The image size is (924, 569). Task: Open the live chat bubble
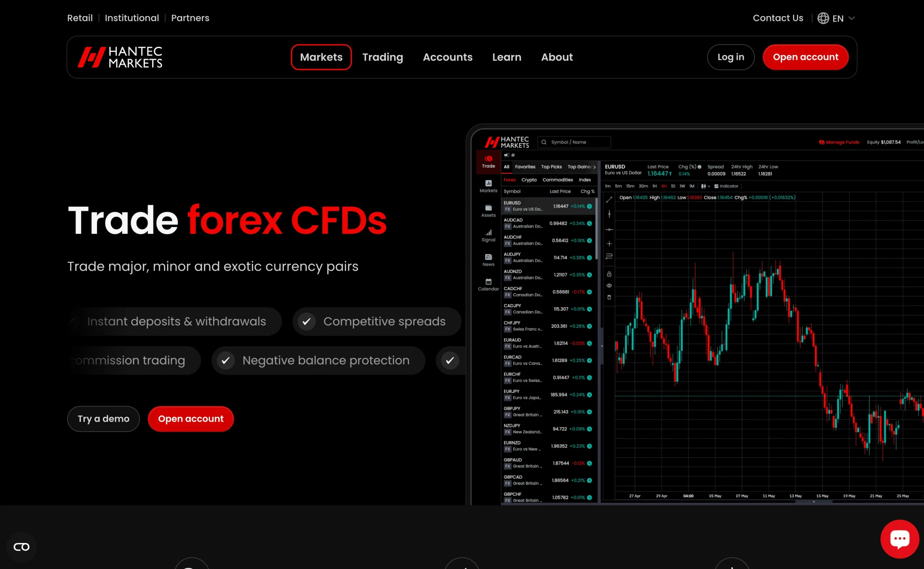tap(899, 539)
